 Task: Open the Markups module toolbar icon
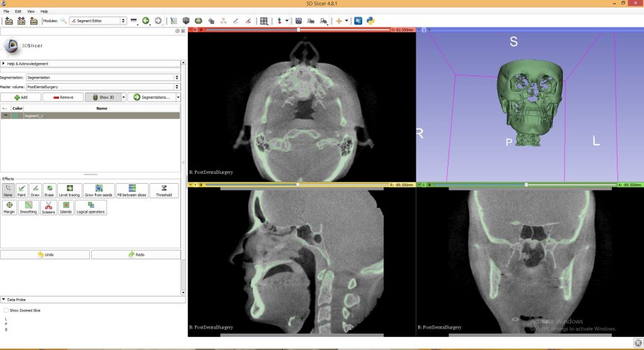click(x=223, y=21)
